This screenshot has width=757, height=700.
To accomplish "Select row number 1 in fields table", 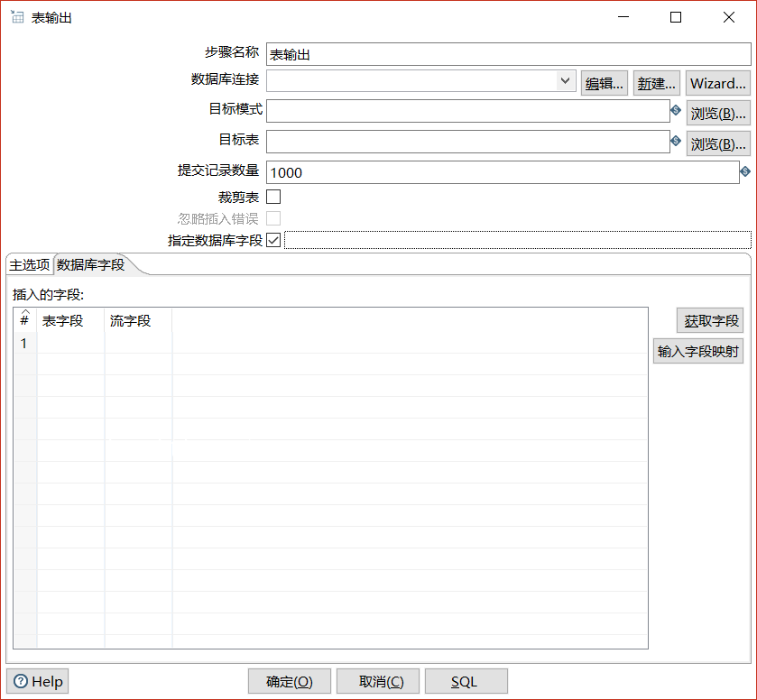I will point(24,344).
